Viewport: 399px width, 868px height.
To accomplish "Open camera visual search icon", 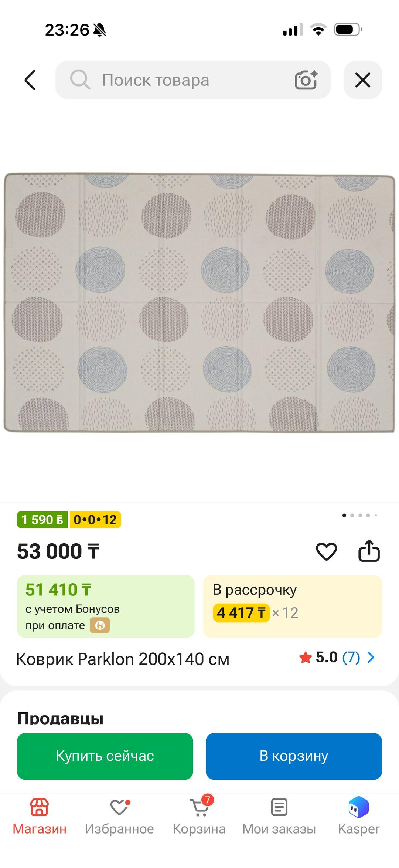I will (x=306, y=80).
